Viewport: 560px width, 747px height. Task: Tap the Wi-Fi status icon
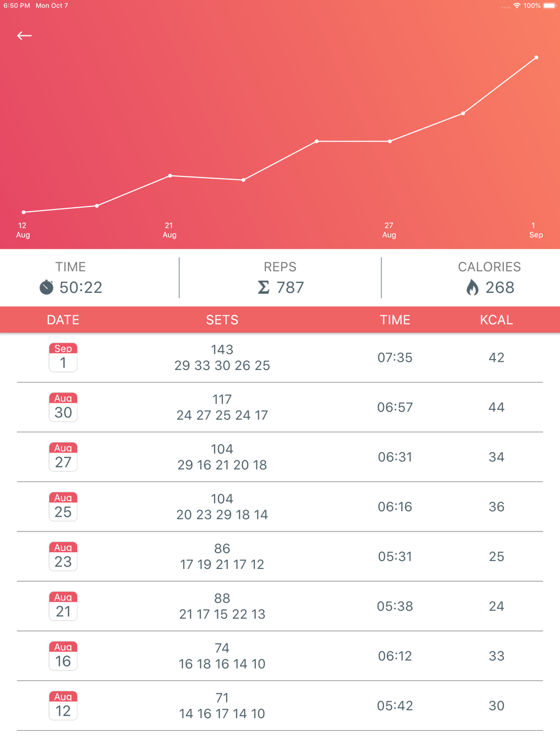click(517, 6)
